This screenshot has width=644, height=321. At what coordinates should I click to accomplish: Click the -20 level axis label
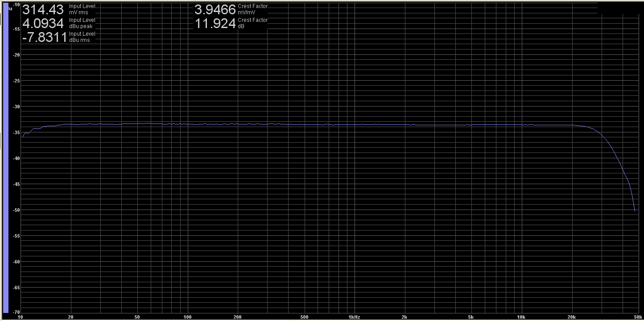(x=16, y=55)
